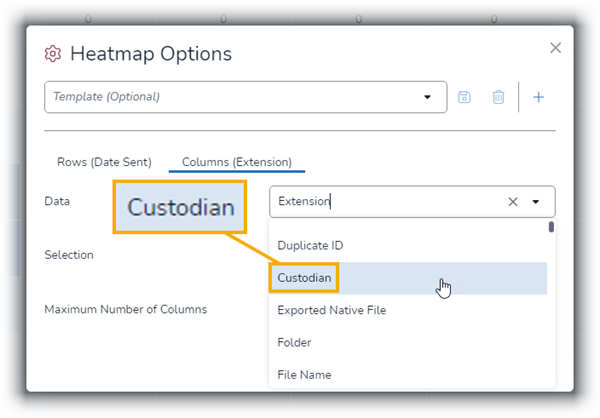Select Duplicate ID from the list

pos(408,245)
